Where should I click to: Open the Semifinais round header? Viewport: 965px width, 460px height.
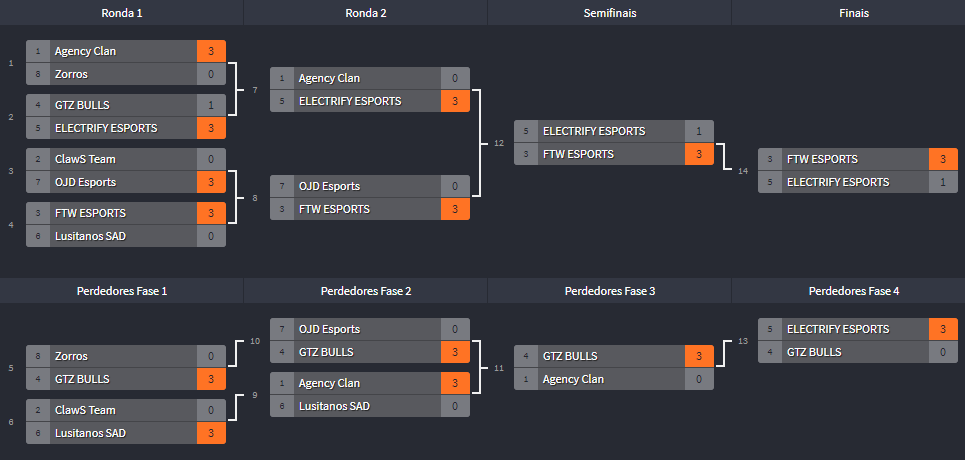point(609,13)
